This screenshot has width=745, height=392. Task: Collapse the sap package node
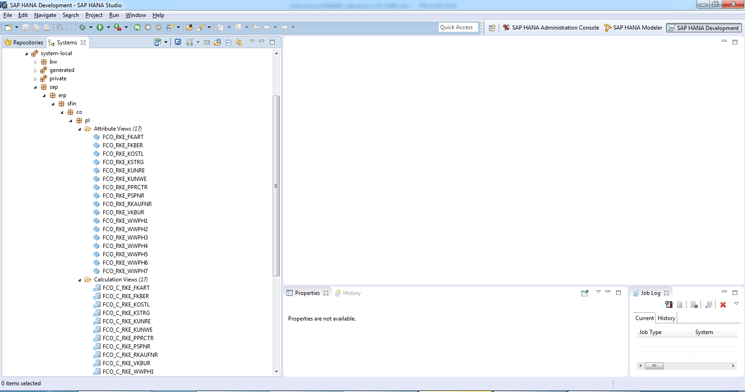coord(35,87)
